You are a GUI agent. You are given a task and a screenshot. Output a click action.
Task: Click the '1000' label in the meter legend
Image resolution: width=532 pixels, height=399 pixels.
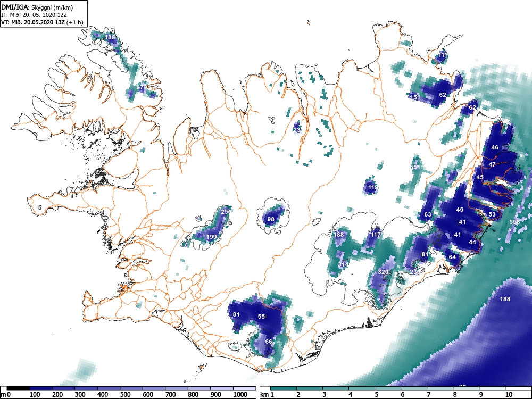pyautogui.click(x=240, y=395)
